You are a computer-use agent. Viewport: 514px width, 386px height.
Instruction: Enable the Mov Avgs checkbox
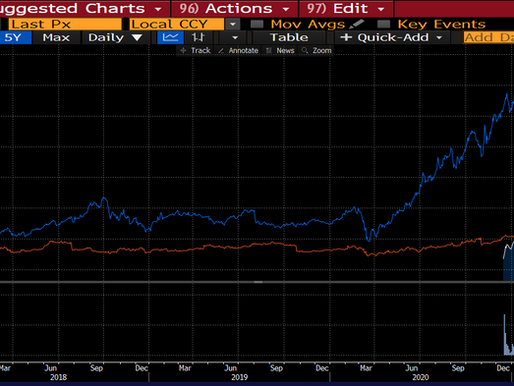pyautogui.click(x=257, y=24)
